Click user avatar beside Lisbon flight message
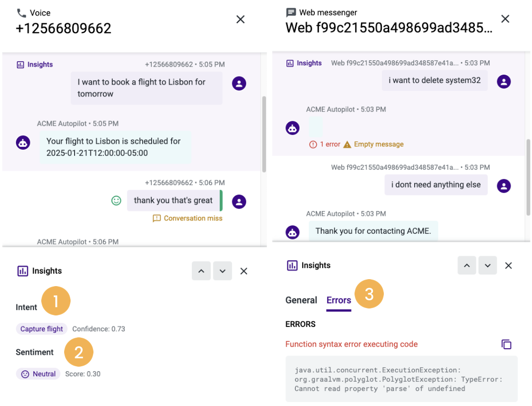This screenshot has width=532, height=406. [239, 84]
